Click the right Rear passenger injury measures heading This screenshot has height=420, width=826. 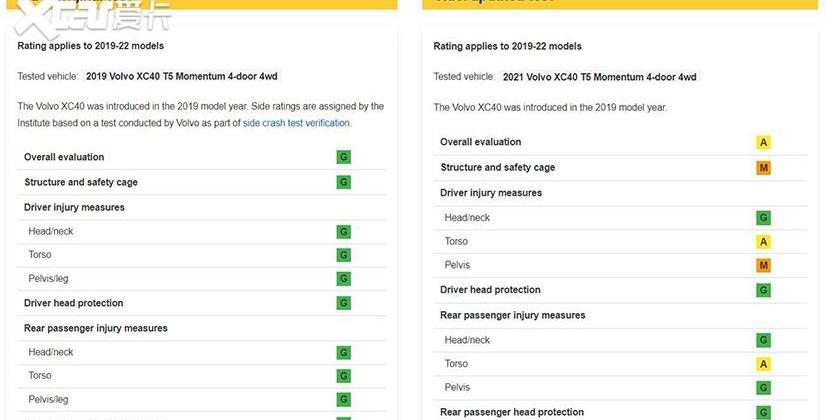(513, 315)
